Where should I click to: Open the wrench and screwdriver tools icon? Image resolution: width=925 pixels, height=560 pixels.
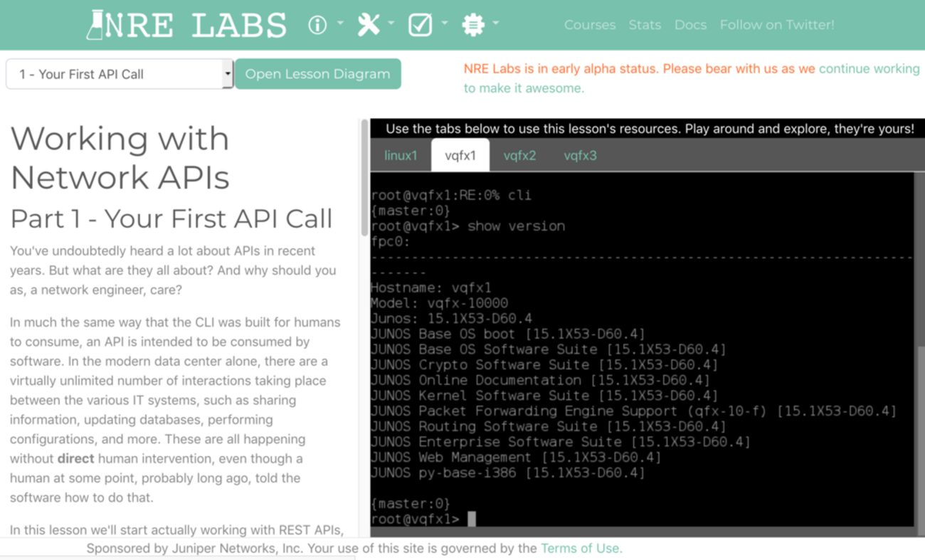369,25
